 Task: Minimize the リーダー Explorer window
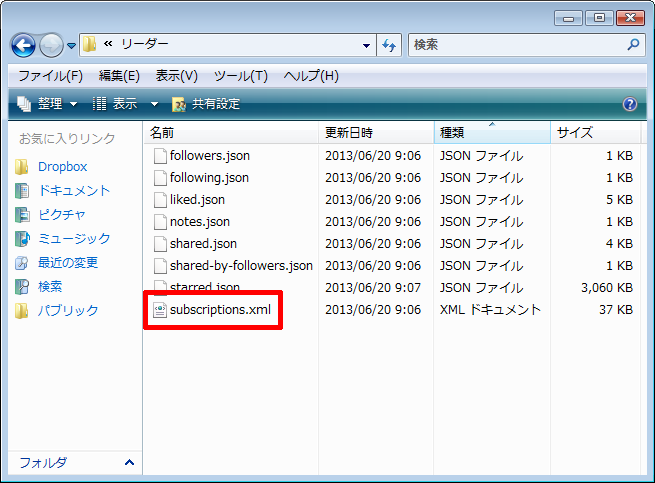(x=568, y=18)
